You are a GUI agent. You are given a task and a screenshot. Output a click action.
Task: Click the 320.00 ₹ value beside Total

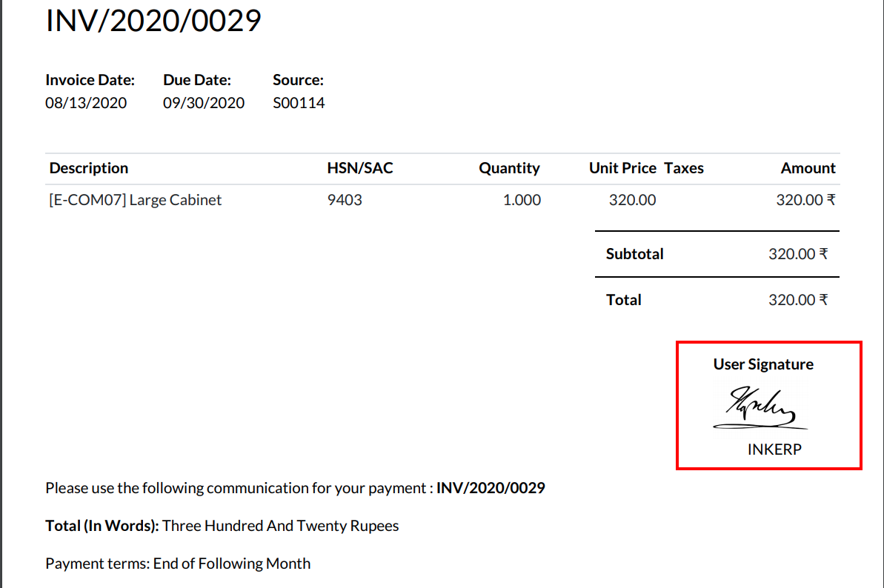click(798, 300)
